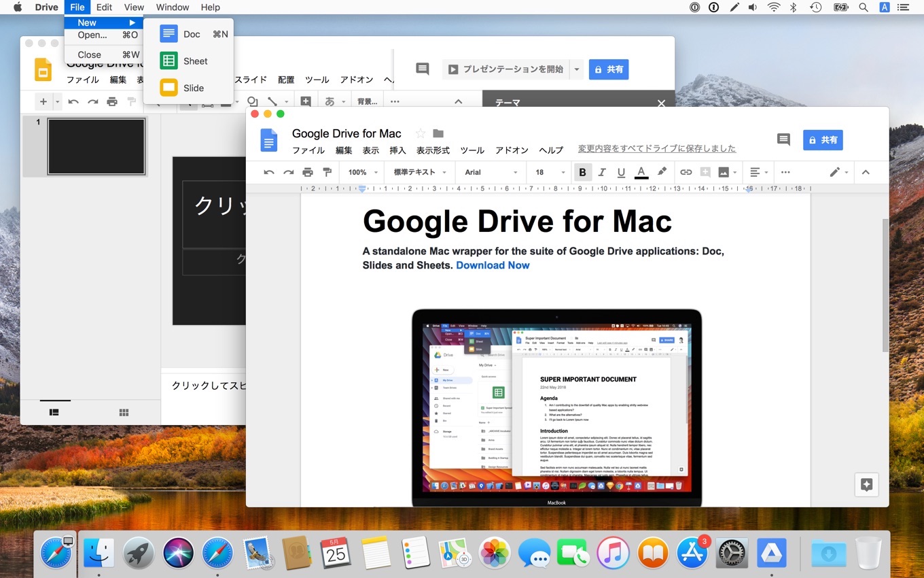Close the テーマ themes panel
The width and height of the screenshot is (924, 578).
click(x=661, y=103)
